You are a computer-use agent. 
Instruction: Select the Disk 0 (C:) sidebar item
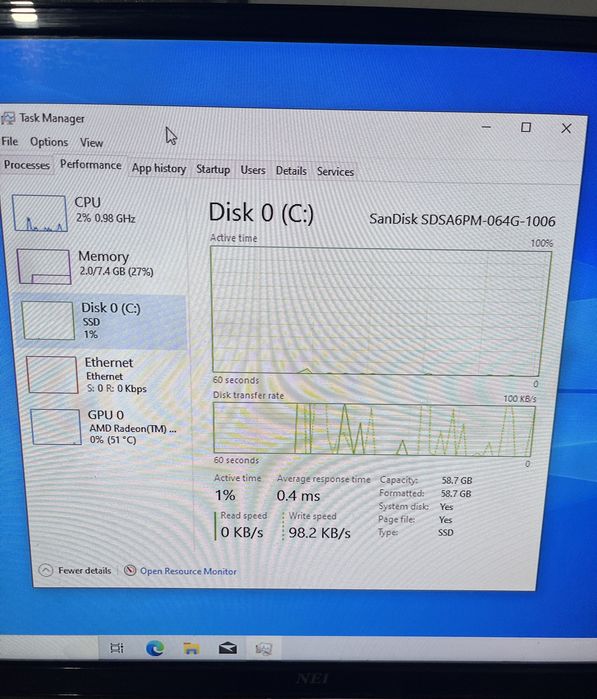pos(103,321)
